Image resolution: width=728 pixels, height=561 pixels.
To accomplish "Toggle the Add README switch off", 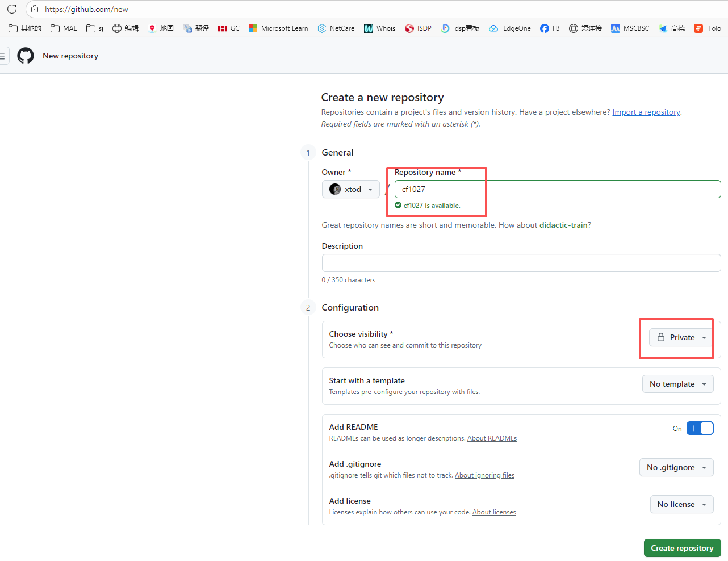I will 700,428.
